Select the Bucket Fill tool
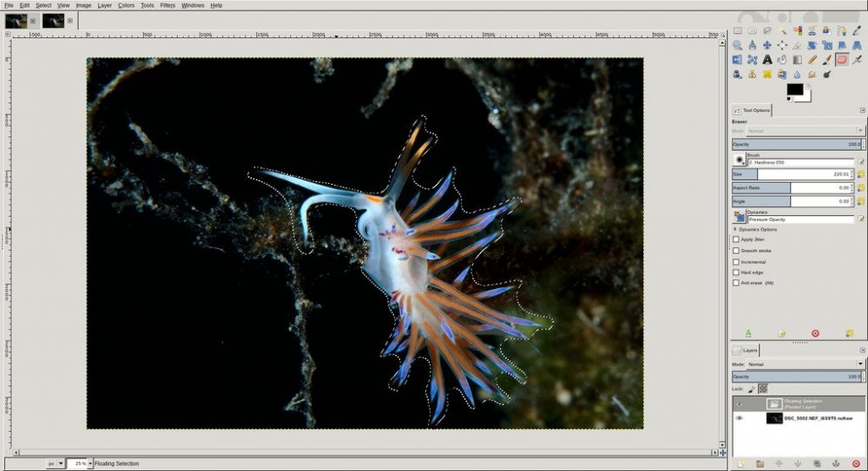 pyautogui.click(x=782, y=60)
